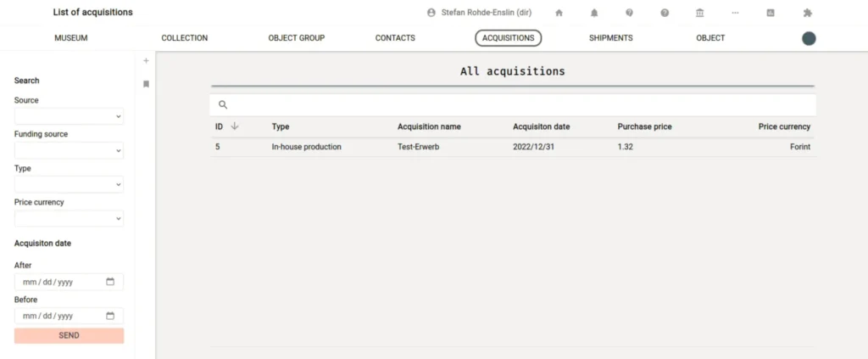Open the SHIPMENTS tab
This screenshot has width=868, height=359.
click(610, 38)
